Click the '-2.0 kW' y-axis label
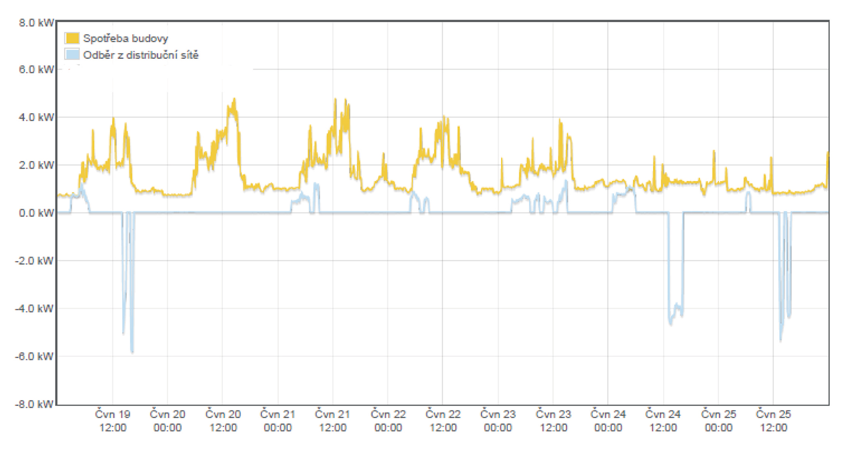This screenshot has width=868, height=449. 35,260
